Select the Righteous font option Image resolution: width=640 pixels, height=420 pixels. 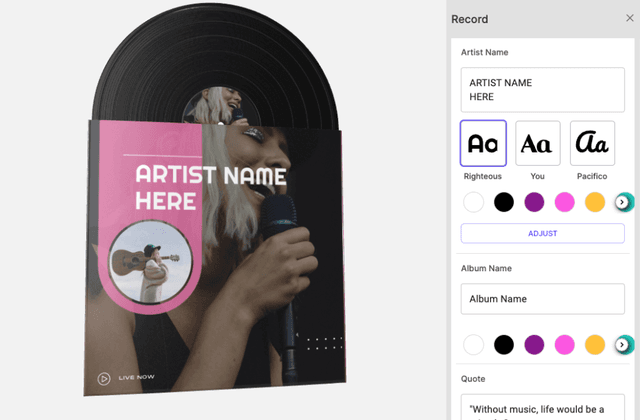[483, 143]
